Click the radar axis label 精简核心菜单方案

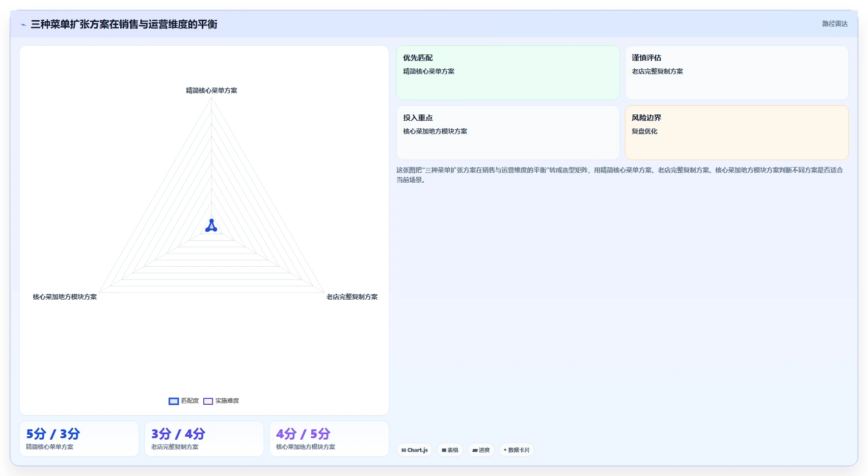point(212,90)
